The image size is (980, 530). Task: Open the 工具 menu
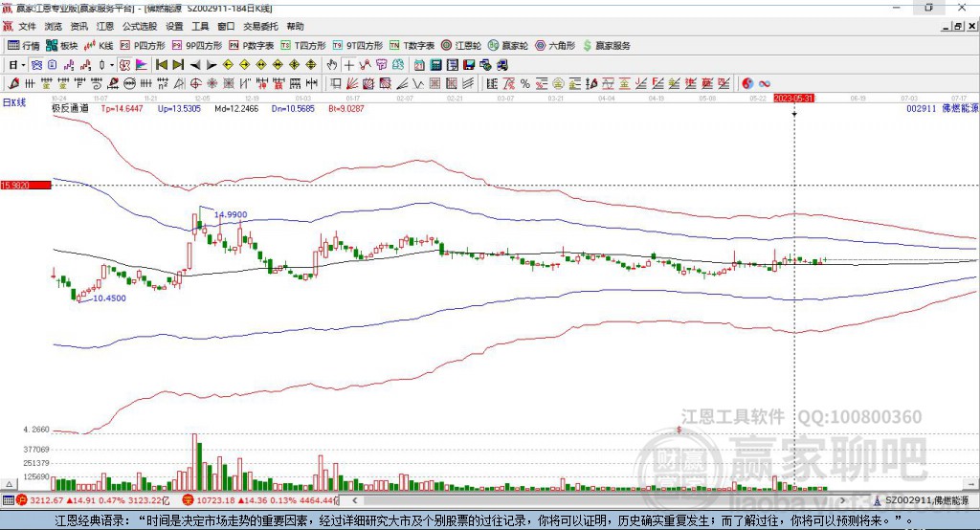point(200,26)
